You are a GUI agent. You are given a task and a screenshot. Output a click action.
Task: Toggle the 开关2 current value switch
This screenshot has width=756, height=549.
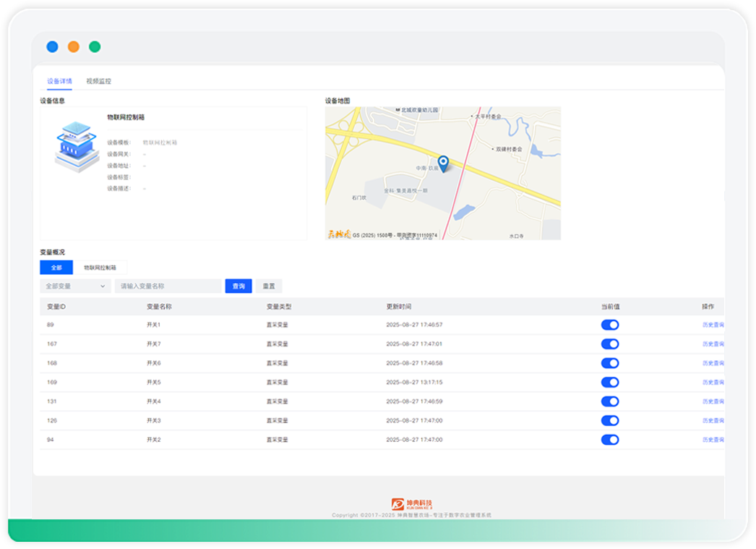pos(609,440)
